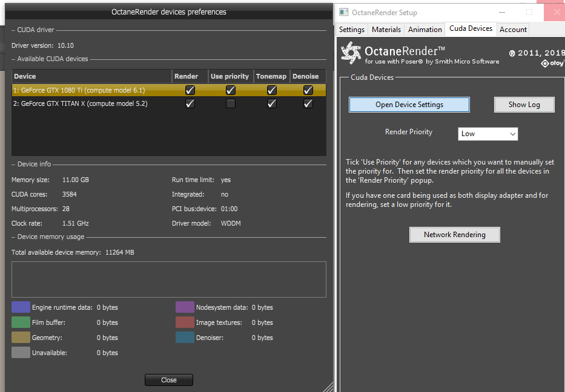The width and height of the screenshot is (565, 392).
Task: Toggle Denoise checkbox for GTX TITAN X
Action: pos(308,103)
